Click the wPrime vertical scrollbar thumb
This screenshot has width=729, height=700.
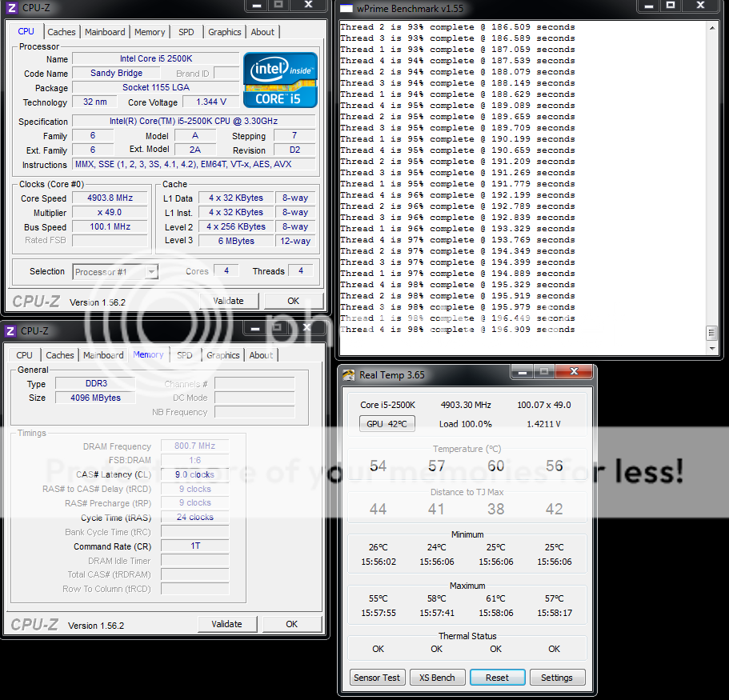[712, 333]
